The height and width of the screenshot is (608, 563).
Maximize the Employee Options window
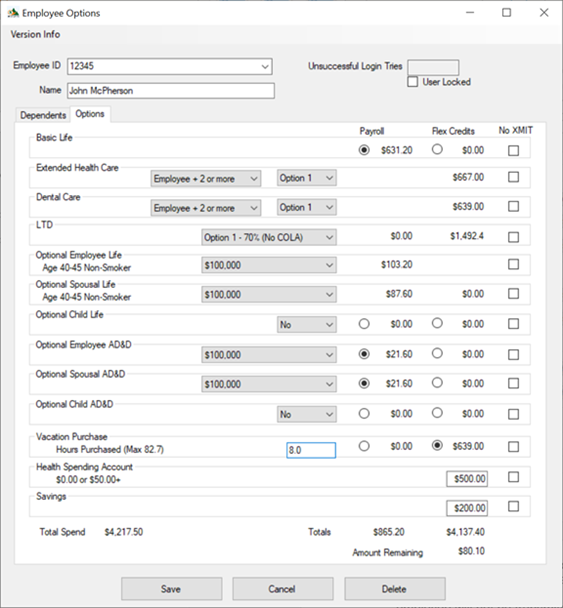tap(506, 13)
